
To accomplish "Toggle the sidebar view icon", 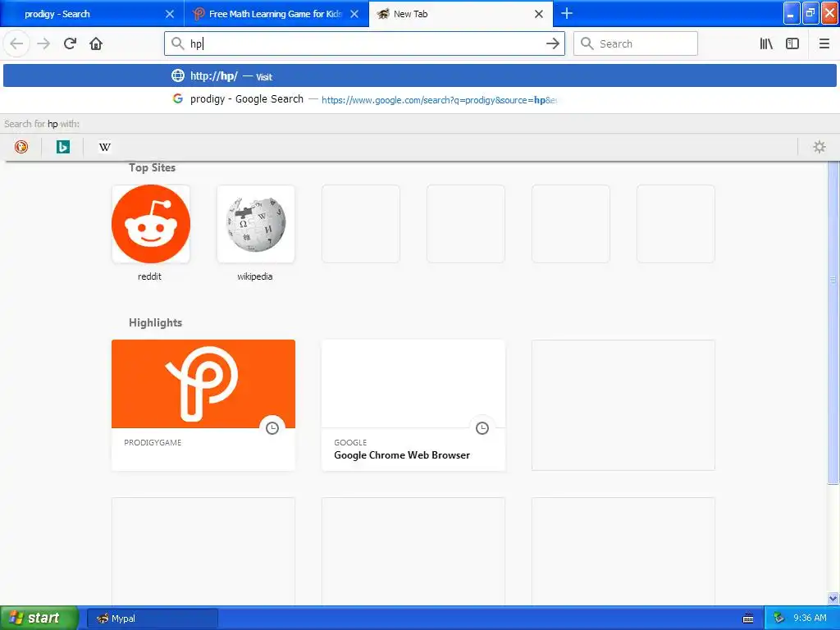I will (x=792, y=43).
